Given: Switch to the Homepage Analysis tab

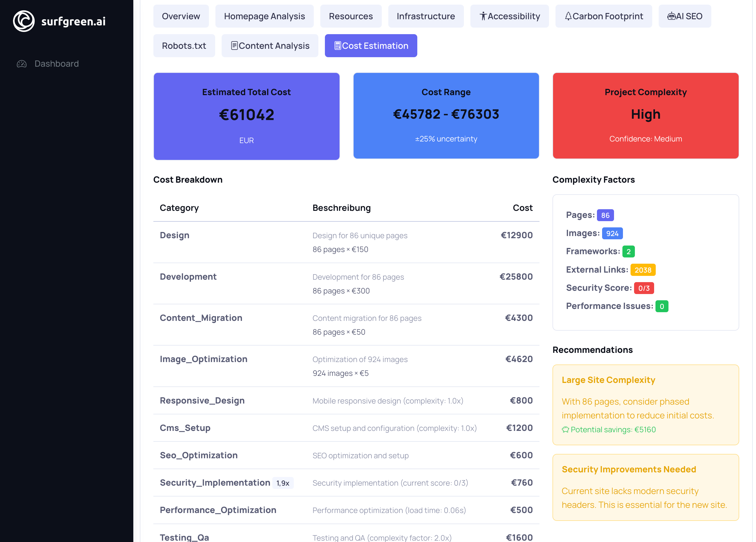Looking at the screenshot, I should point(264,16).
